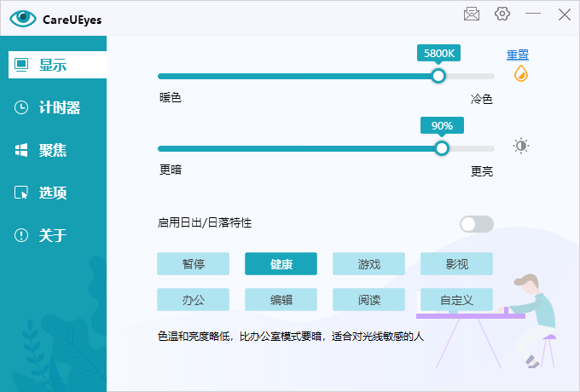This screenshot has width=580, height=392.
Task: Minimize the CareUEyes window
Action: (533, 14)
